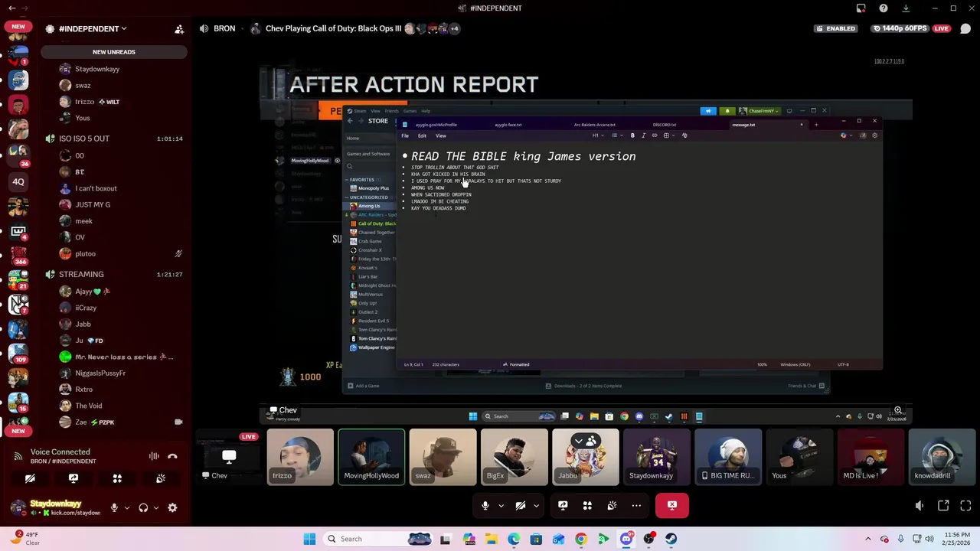Open soundboard in the Voice Connected panel
The image size is (980, 551).
[x=161, y=478]
